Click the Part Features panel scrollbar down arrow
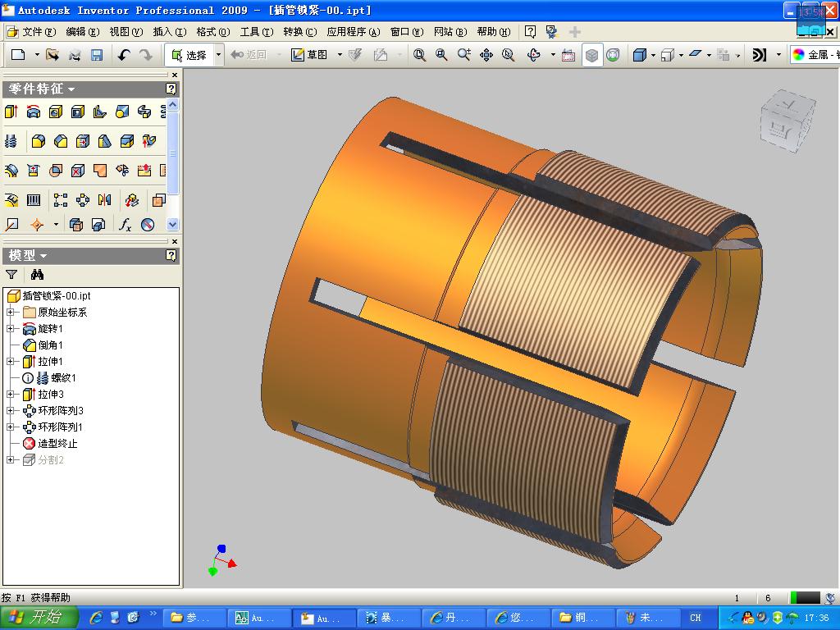The image size is (840, 630). (x=172, y=224)
